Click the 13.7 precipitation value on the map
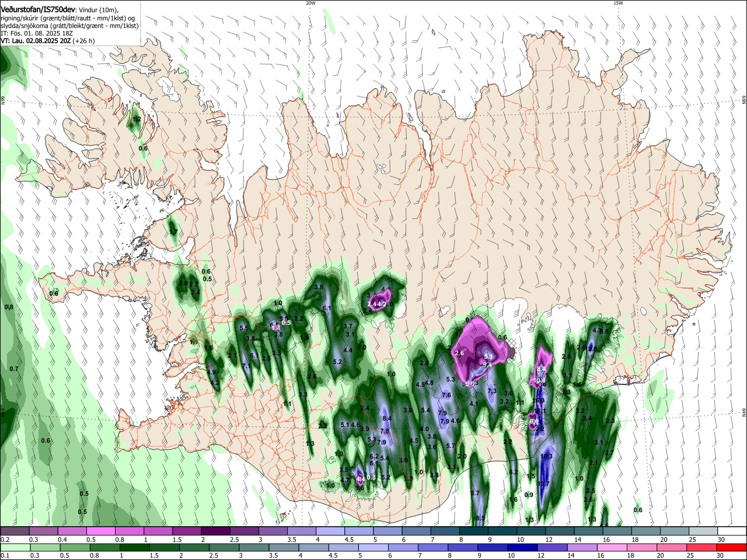 pos(543,484)
